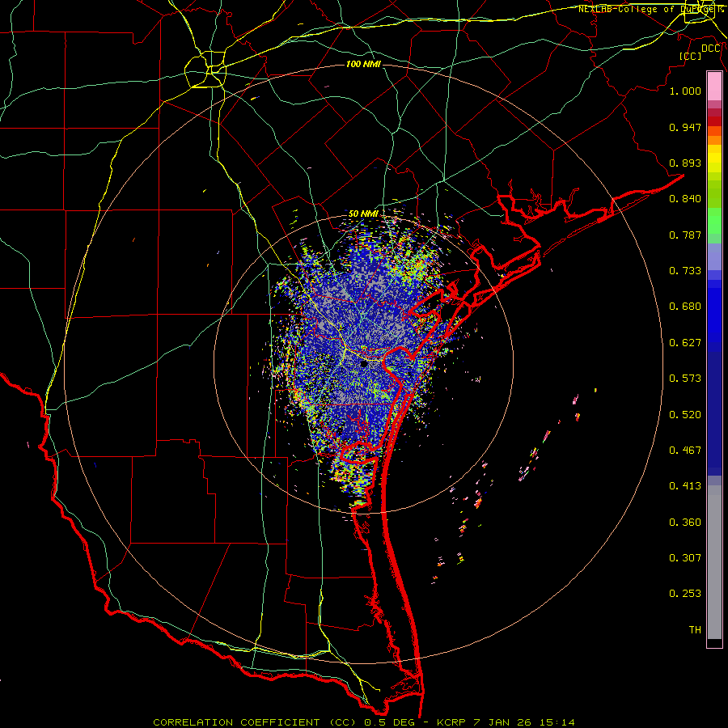Select the 0.733 legend value

(x=685, y=271)
